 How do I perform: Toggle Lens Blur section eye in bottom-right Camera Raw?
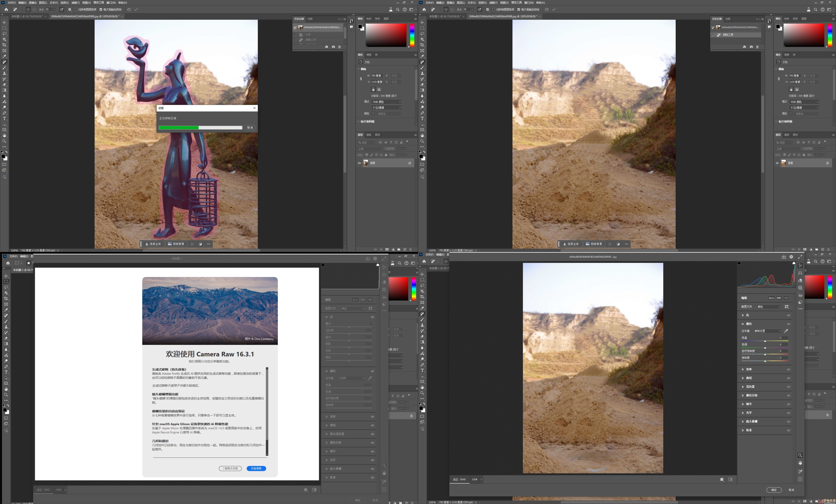[789, 421]
